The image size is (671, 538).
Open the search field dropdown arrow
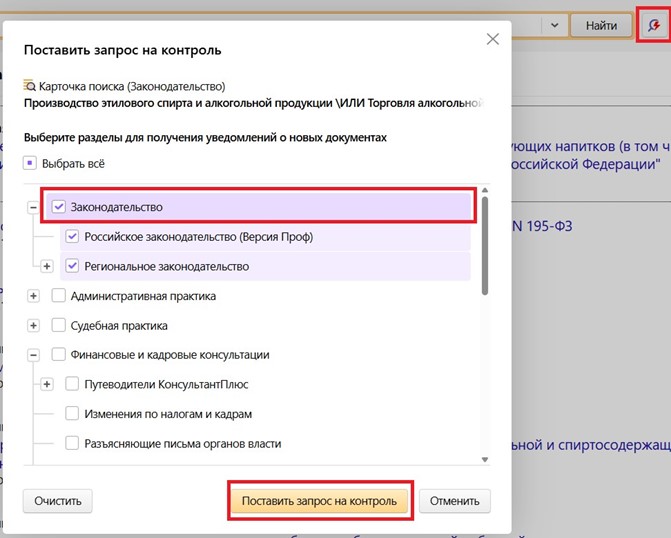click(555, 25)
